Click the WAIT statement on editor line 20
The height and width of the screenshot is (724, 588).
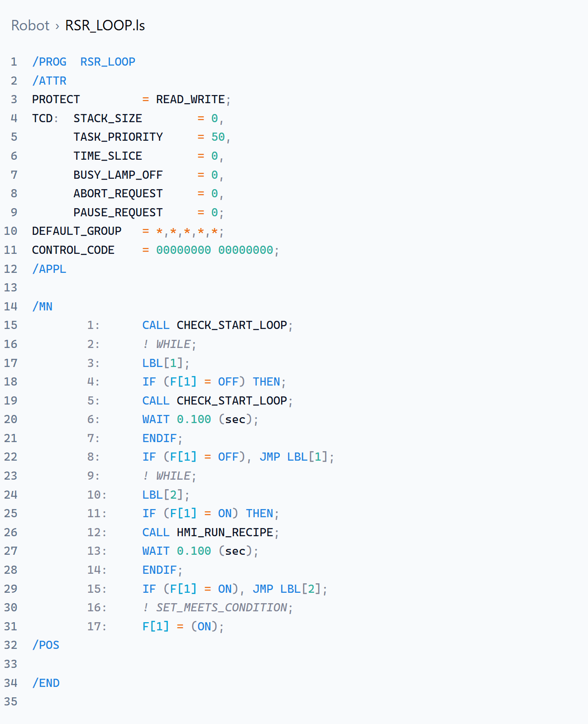[x=200, y=419]
